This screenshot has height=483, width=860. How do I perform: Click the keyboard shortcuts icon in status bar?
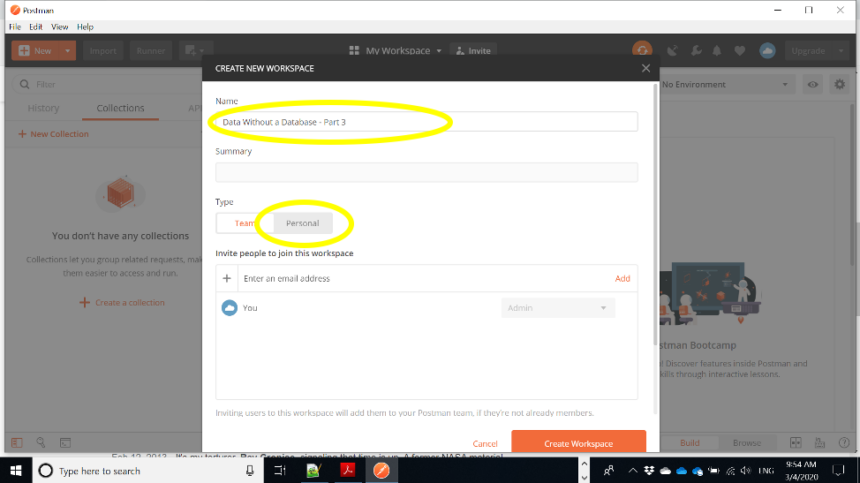click(x=820, y=443)
